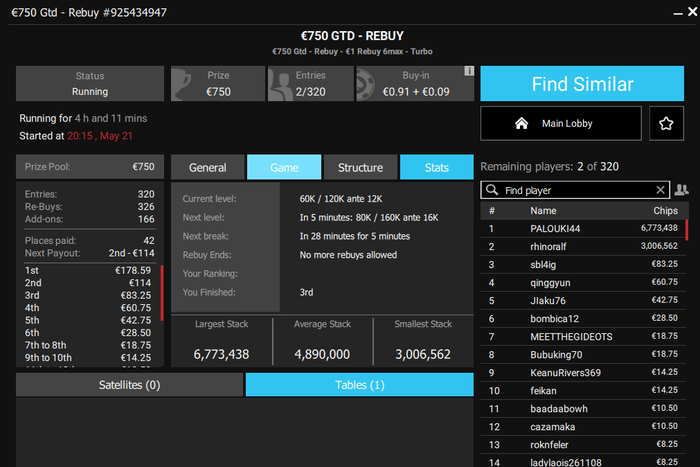The image size is (700, 467).
Task: Click the 3rd place €83.25 payout row
Action: pos(88,295)
